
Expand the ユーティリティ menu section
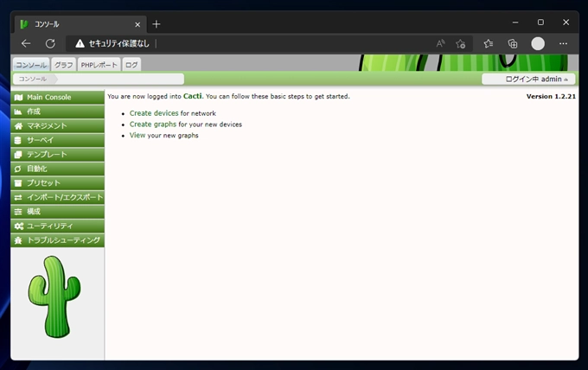(x=57, y=226)
